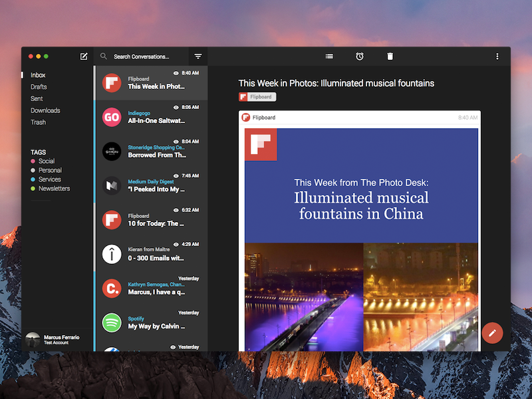Click the Indiegogo GO avatar icon
Screen dimensions: 532x399
pyautogui.click(x=112, y=117)
